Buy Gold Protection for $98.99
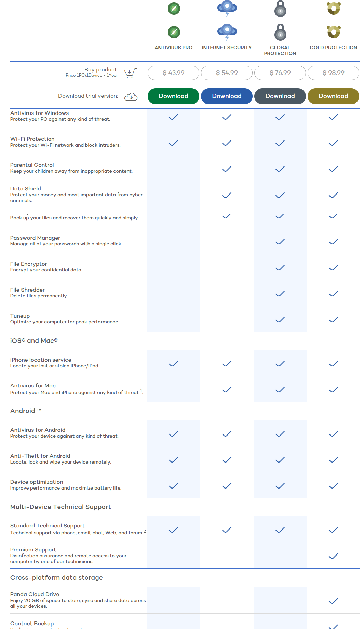The width and height of the screenshot is (364, 629). [333, 73]
